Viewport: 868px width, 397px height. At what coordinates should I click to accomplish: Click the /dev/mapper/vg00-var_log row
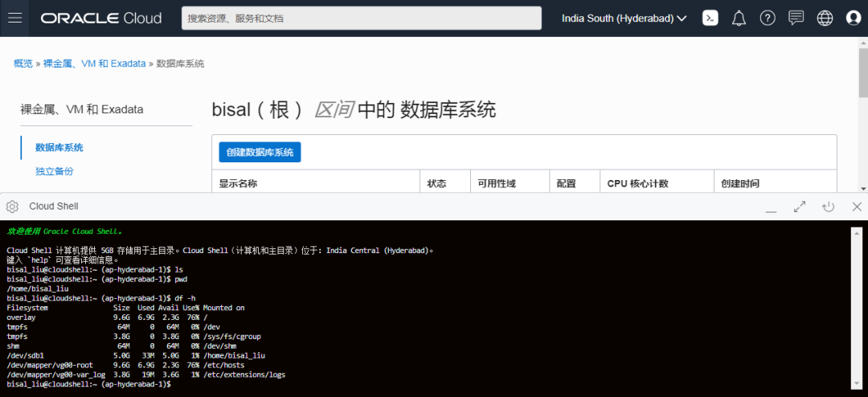pyautogui.click(x=146, y=374)
